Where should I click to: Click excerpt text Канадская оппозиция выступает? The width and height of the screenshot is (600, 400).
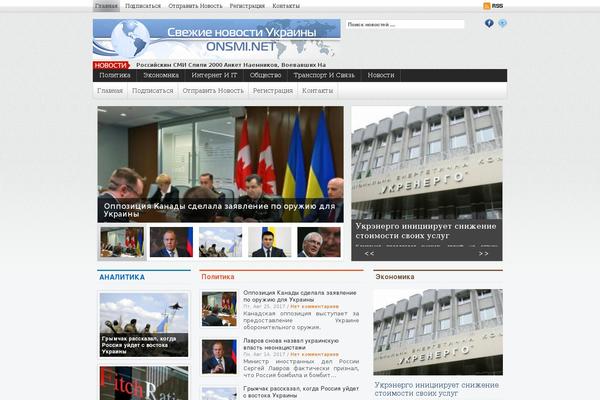pos(301,320)
